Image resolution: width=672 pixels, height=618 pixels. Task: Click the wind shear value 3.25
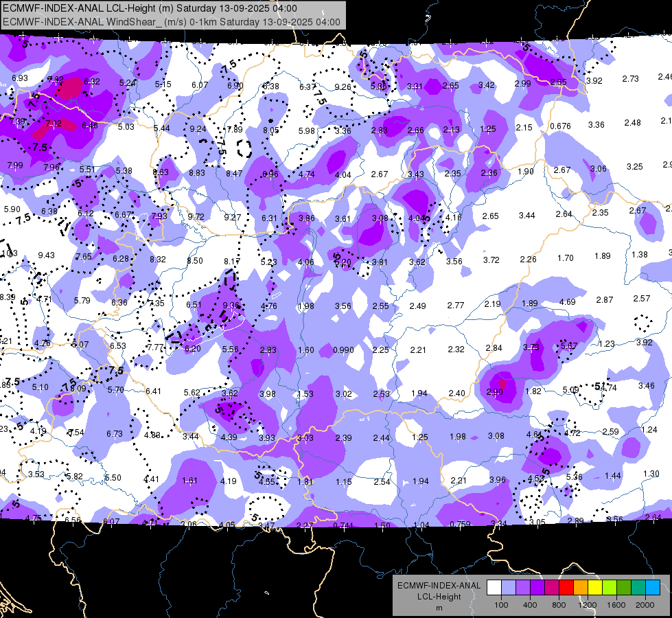pyautogui.click(x=635, y=166)
